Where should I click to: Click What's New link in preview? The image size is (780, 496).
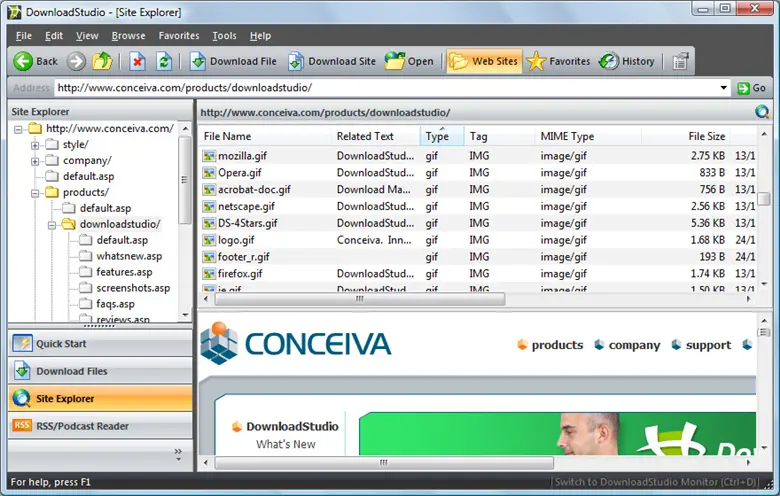pyautogui.click(x=286, y=444)
